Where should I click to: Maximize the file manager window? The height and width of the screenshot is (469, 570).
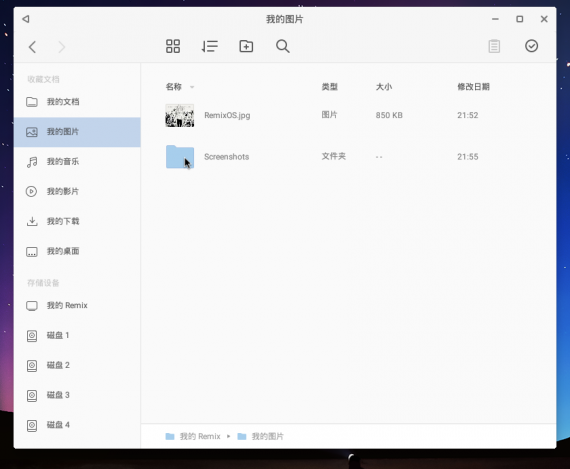(x=520, y=19)
